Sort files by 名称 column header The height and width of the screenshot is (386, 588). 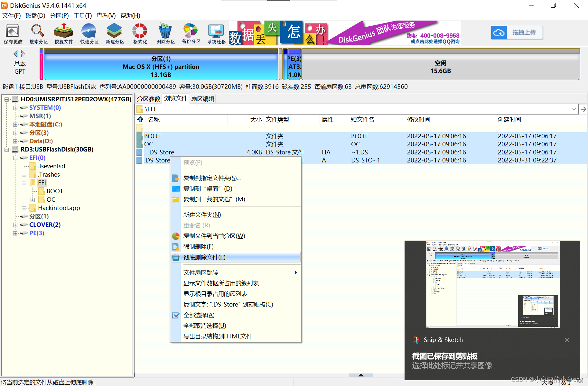pyautogui.click(x=154, y=119)
